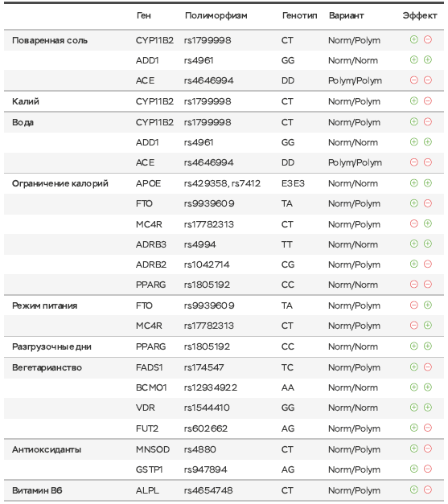Click the red minus icon in FUT2 row
The height and width of the screenshot is (504, 448).
point(428,428)
